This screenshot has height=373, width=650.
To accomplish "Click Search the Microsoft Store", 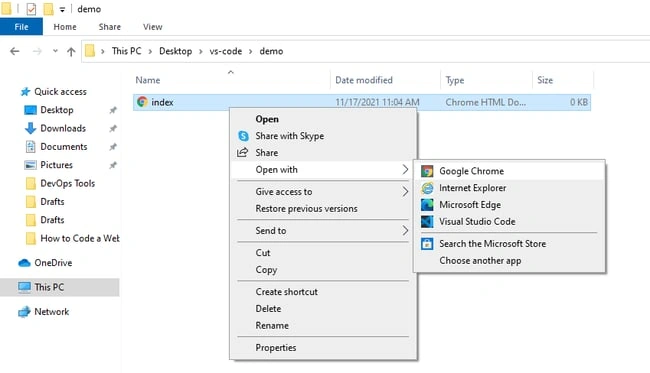I will pyautogui.click(x=509, y=244).
